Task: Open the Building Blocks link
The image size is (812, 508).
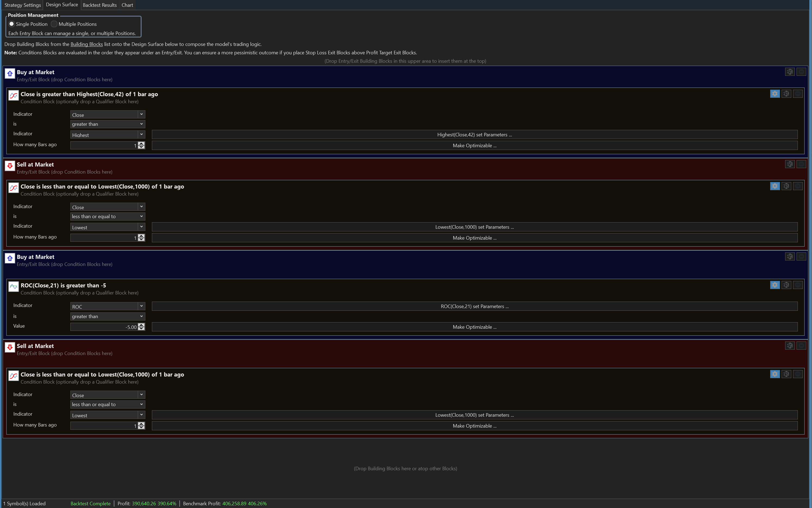Action: tap(86, 44)
